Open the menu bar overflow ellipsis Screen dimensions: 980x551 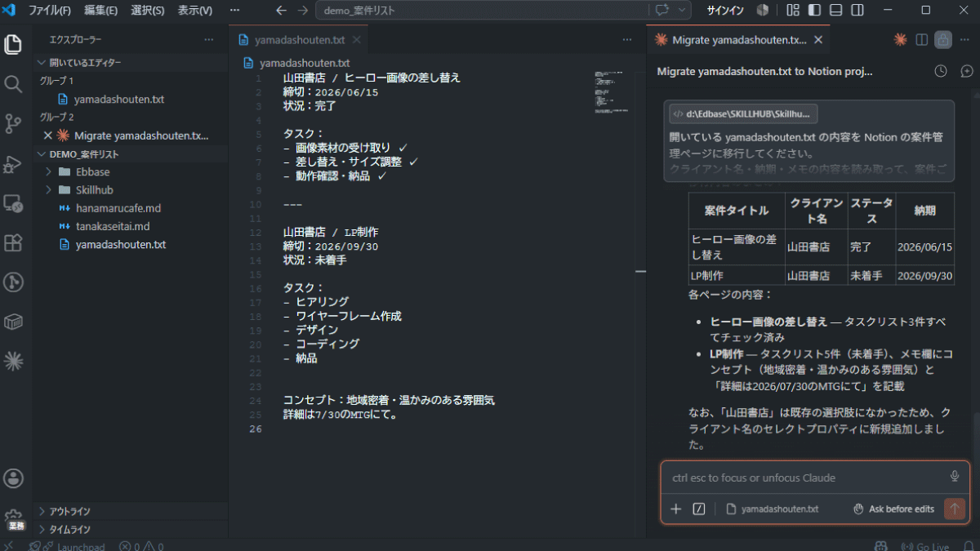coord(235,11)
